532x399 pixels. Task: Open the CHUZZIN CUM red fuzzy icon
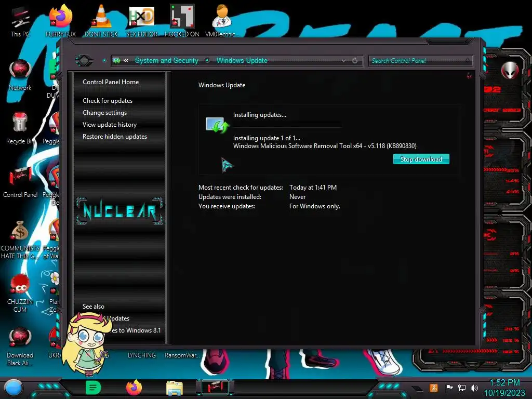point(20,293)
